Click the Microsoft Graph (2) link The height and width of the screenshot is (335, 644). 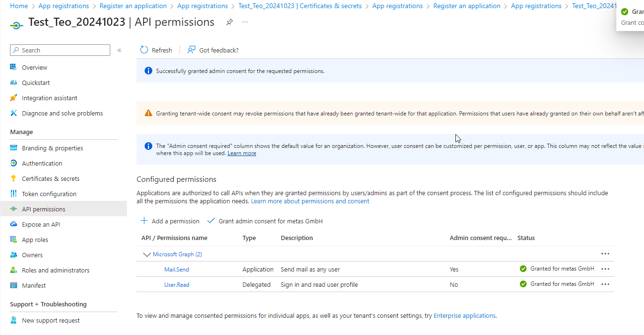177,254
